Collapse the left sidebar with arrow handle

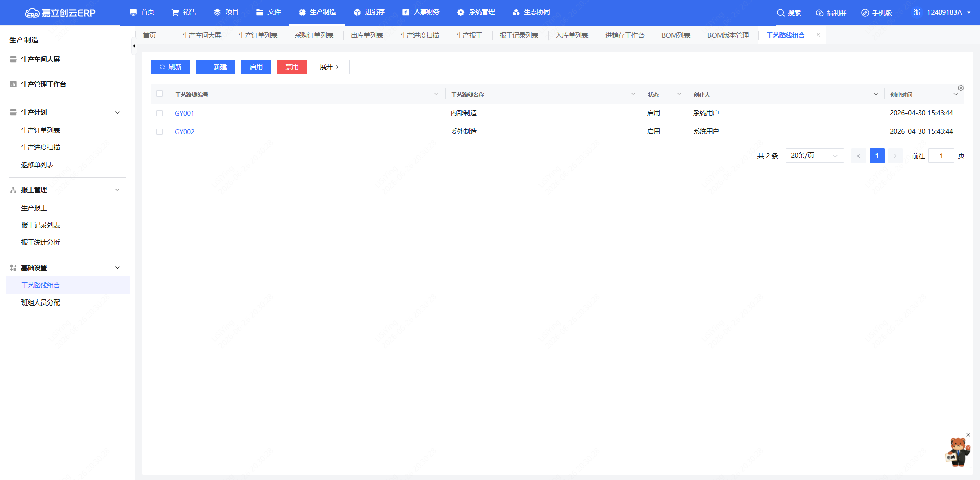(134, 46)
